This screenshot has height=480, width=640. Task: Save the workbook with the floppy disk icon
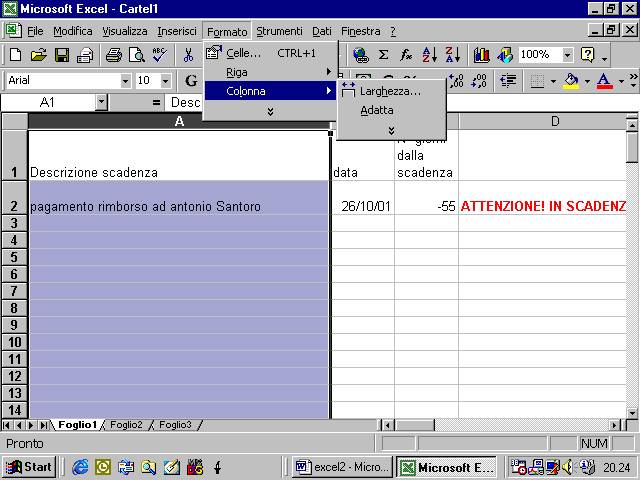pos(62,54)
